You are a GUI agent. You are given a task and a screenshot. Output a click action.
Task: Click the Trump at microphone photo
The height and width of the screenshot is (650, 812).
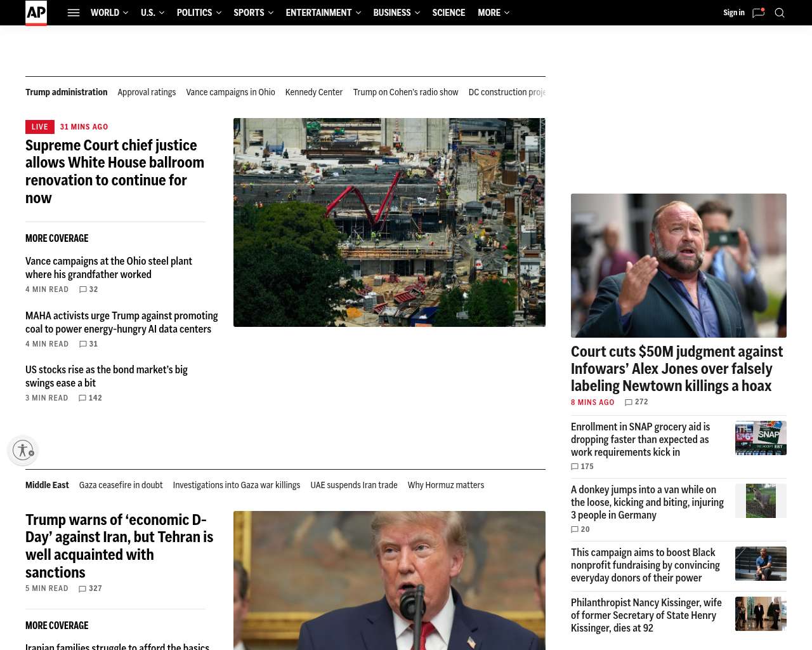tap(390, 580)
